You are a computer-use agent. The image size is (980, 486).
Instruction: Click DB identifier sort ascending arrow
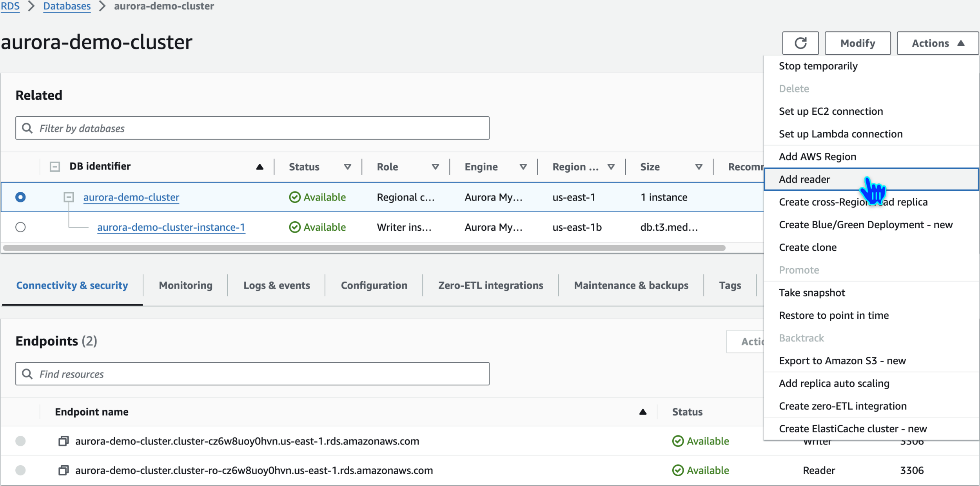point(260,167)
